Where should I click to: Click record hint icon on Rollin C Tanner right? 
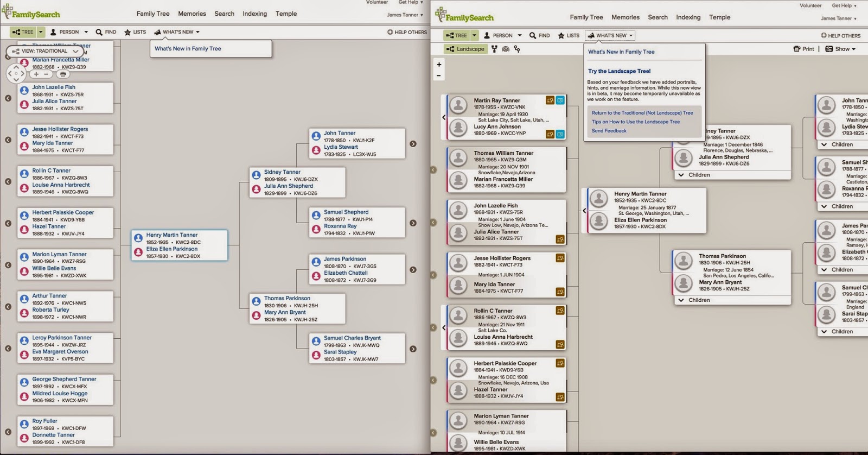pyautogui.click(x=560, y=311)
